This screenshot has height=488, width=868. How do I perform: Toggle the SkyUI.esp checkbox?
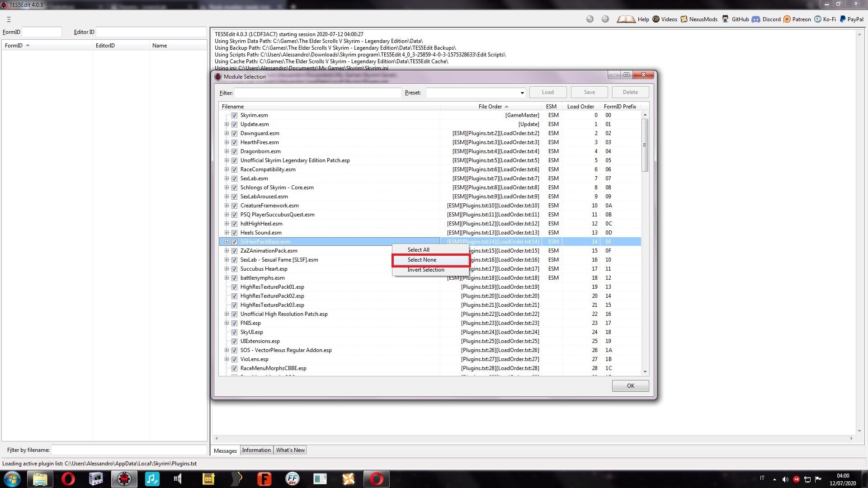234,332
